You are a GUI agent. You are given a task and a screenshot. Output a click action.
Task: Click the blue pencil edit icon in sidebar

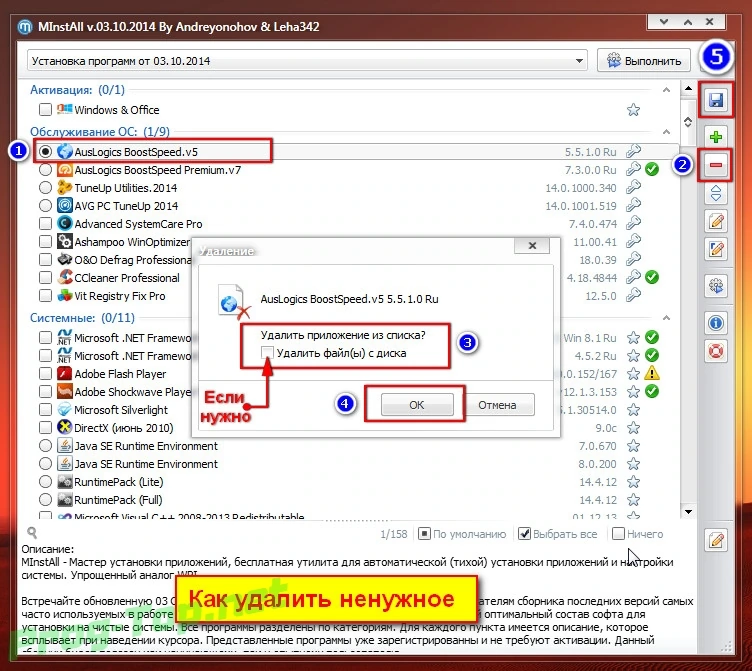(716, 249)
